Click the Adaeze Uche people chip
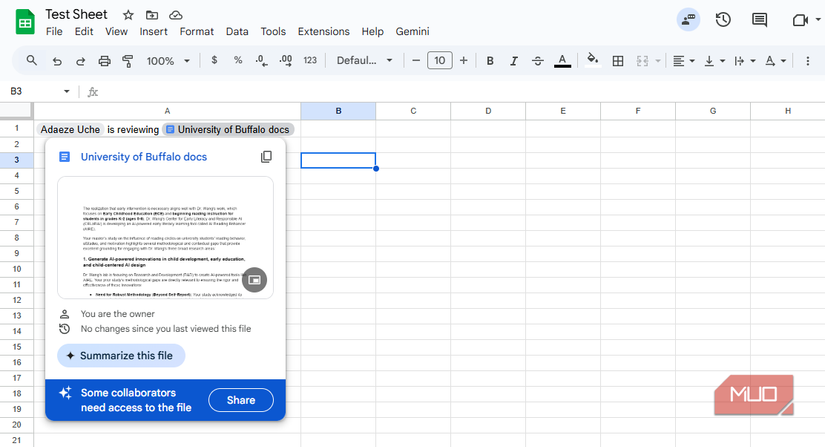This screenshot has width=825, height=447. point(70,129)
